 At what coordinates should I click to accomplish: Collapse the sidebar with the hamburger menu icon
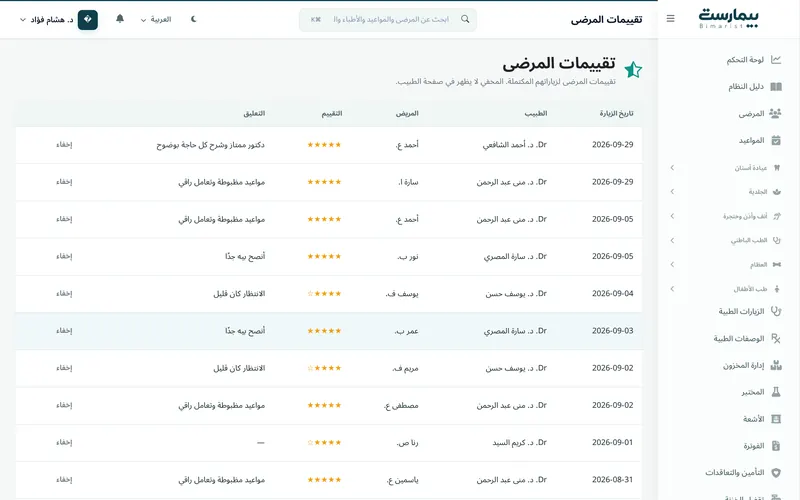(670, 19)
